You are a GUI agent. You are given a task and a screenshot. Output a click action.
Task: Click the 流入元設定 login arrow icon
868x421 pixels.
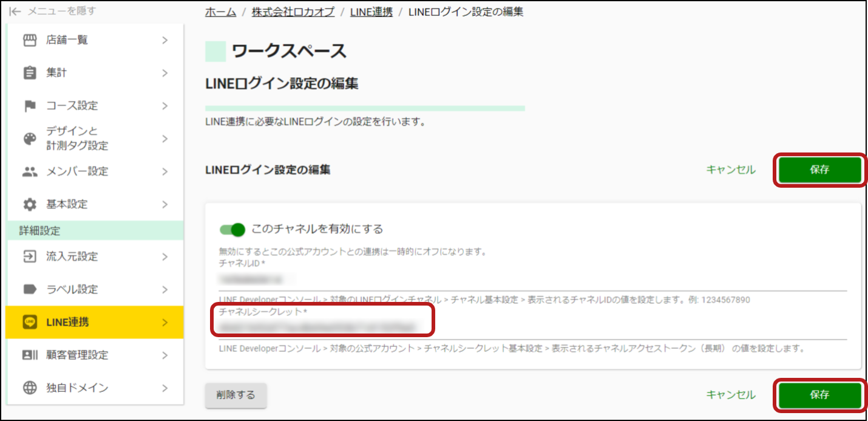30,256
